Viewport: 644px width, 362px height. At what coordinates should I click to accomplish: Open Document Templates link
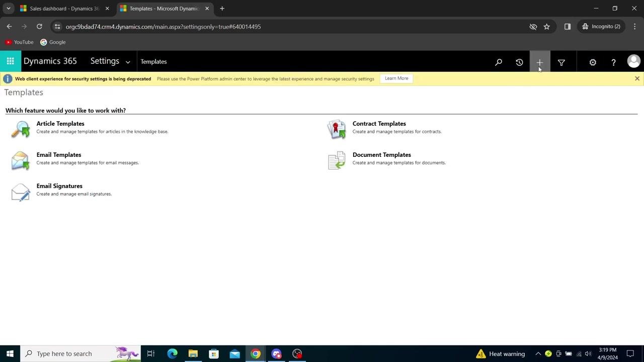pos(382,155)
